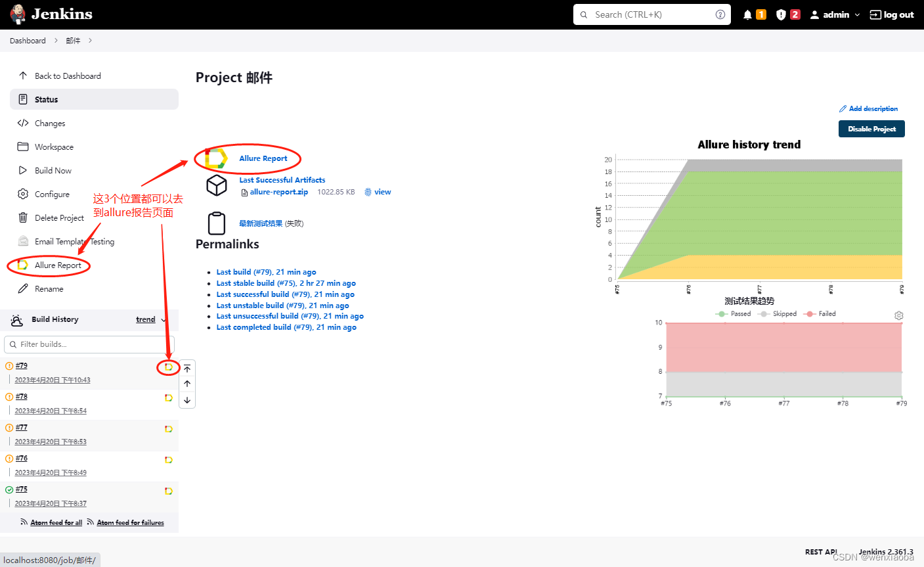Select the Status menu item
The image size is (924, 567).
coord(94,99)
